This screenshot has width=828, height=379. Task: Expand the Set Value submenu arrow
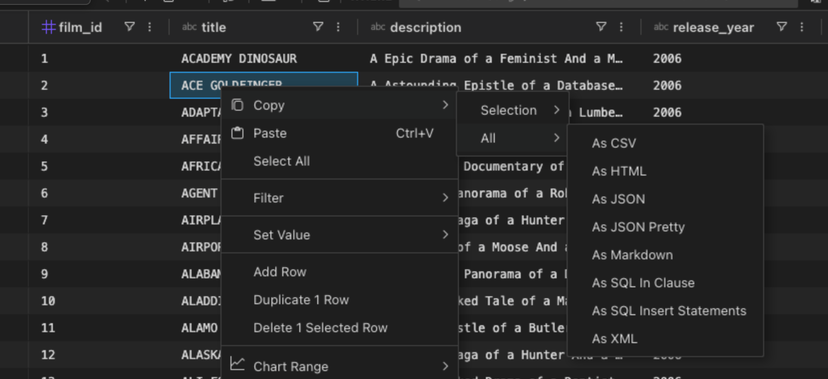pyautogui.click(x=446, y=235)
